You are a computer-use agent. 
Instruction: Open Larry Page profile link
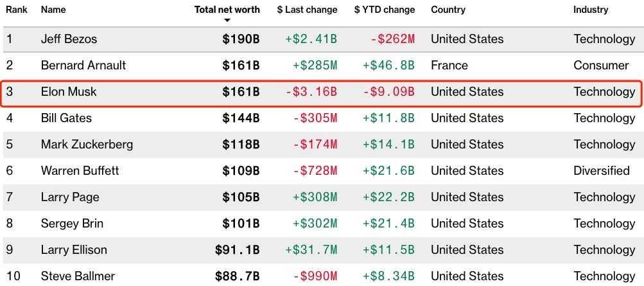point(70,197)
